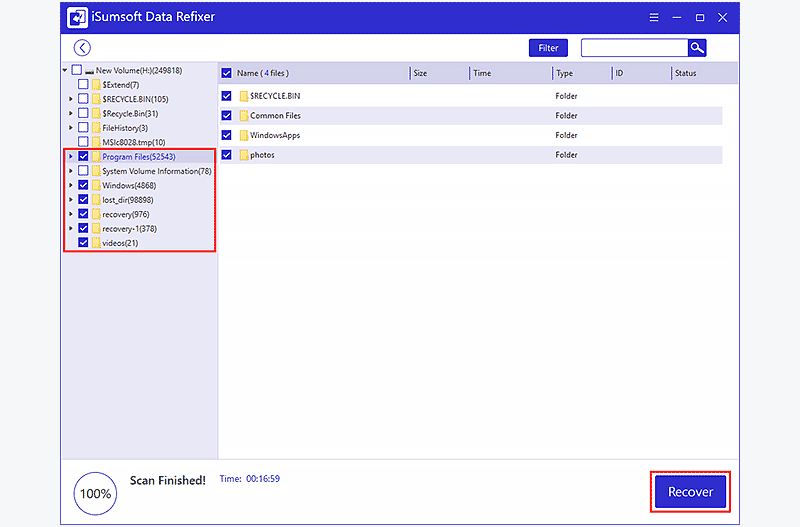Viewport: 800px width, 527px height.
Task: Click the back arrow icon
Action: 82,48
